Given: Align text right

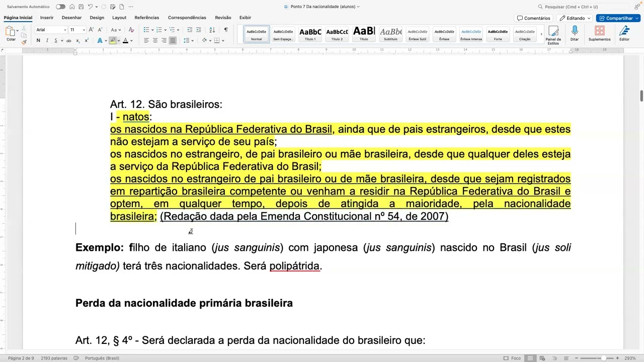Looking at the screenshot, I should coord(164,40).
